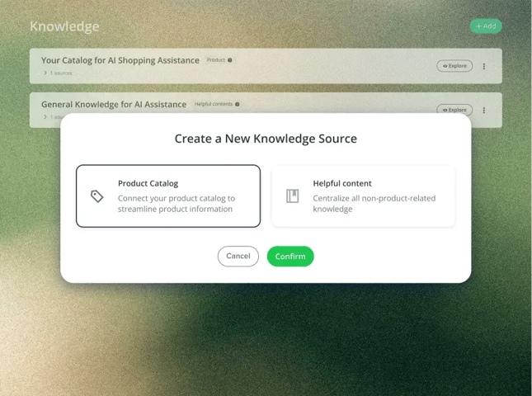Screen dimensions: 532x396
Task: Click the price tag icon of Product Catalog
Action: [x=97, y=196]
